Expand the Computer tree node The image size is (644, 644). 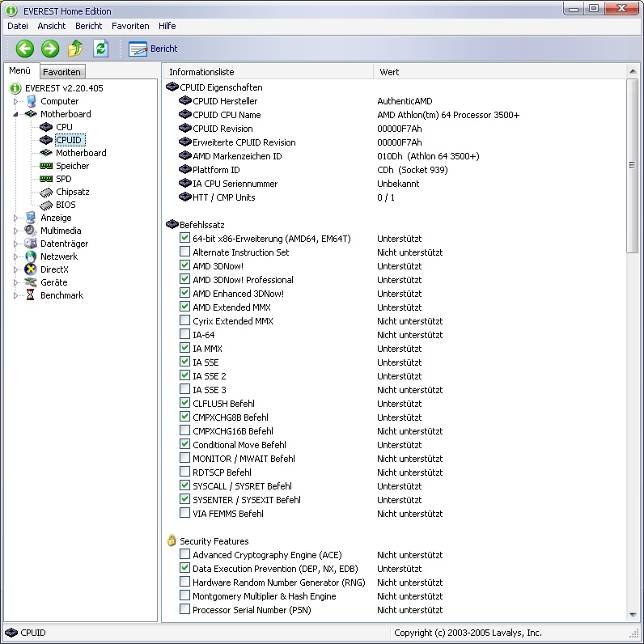click(15, 101)
